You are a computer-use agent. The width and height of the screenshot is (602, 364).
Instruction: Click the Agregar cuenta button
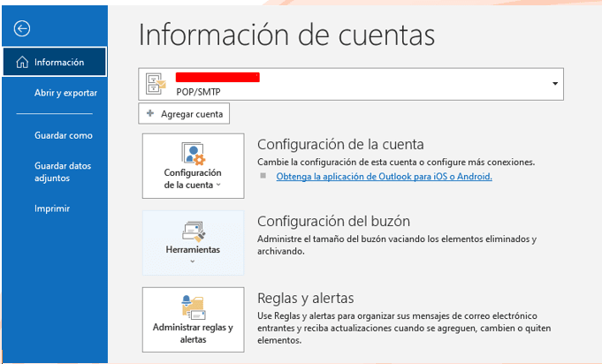point(184,114)
